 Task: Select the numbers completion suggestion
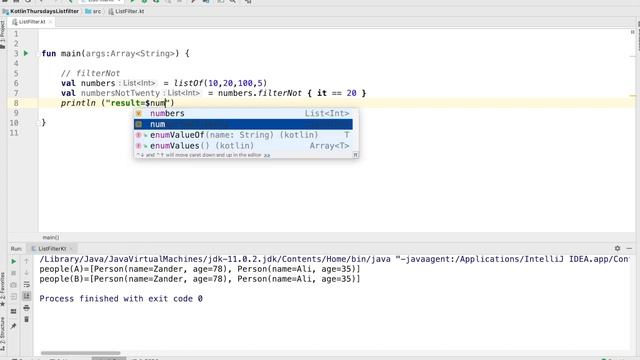pyautogui.click(x=243, y=113)
